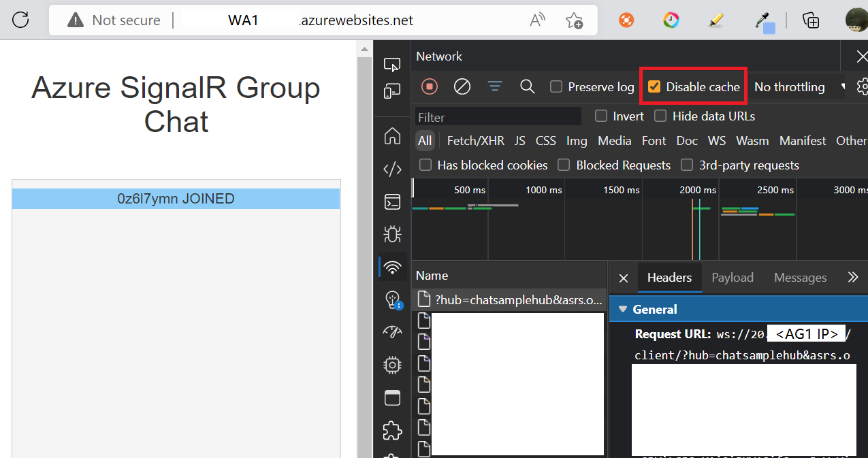
Task: Click the Not secure warning in address bar
Action: pyautogui.click(x=114, y=20)
